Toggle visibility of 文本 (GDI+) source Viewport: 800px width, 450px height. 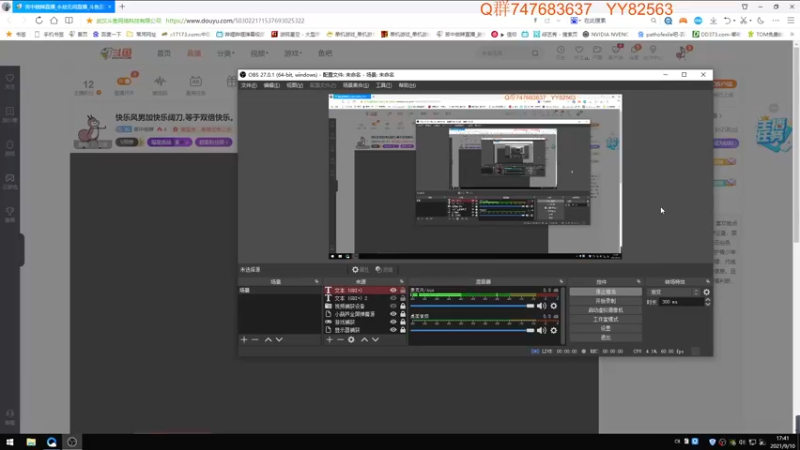click(x=393, y=290)
